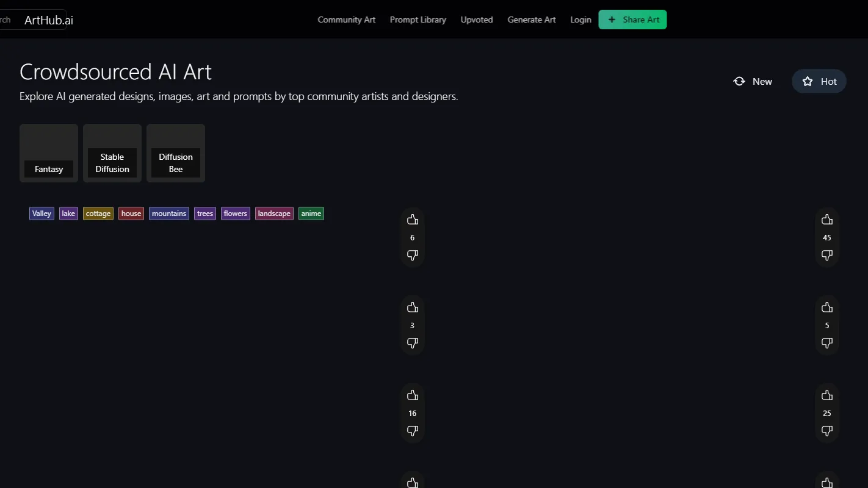The height and width of the screenshot is (488, 868).
Task: Click the star icon beside Hot
Action: [x=807, y=81]
